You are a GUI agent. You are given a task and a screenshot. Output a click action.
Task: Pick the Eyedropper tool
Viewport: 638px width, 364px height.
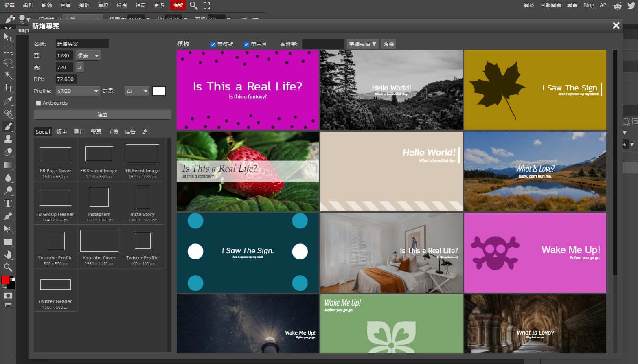pos(8,101)
